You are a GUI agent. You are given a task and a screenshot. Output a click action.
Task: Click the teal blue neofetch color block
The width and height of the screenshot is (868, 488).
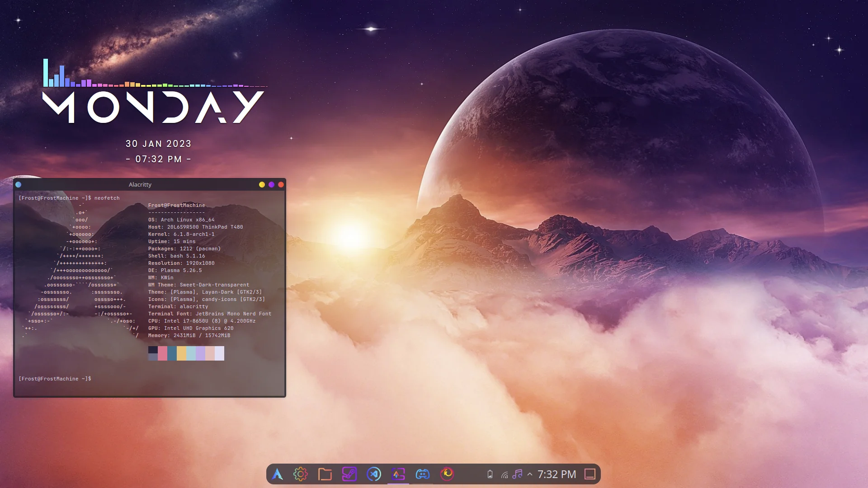(x=172, y=353)
